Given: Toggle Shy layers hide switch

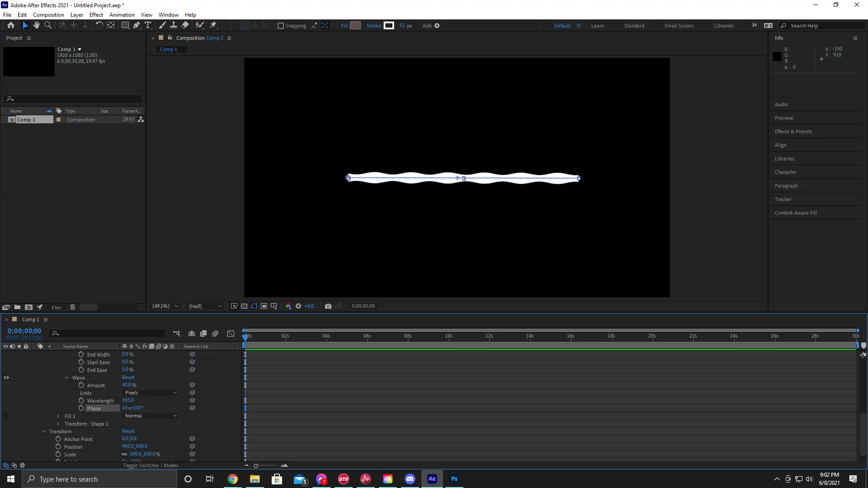Looking at the screenshot, I should coord(192,333).
